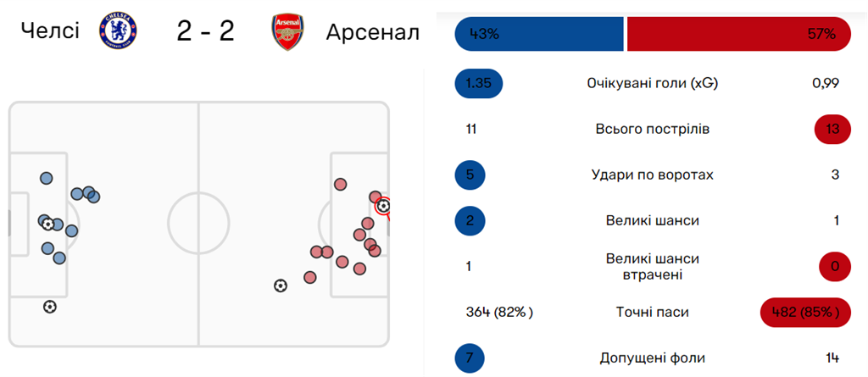
Task: Click the blue 5 shots on target badge
Action: tap(470, 175)
